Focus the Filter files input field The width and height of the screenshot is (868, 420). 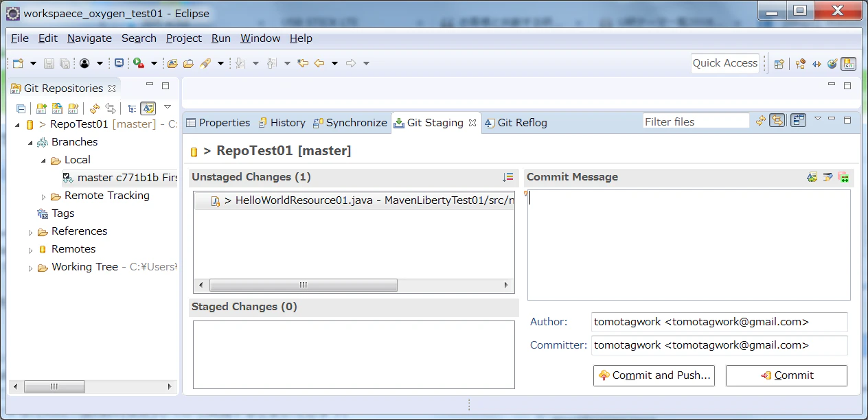tap(696, 121)
